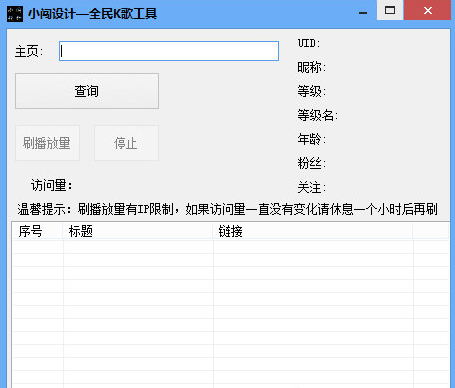Click the 昵称 label

[x=312, y=67]
